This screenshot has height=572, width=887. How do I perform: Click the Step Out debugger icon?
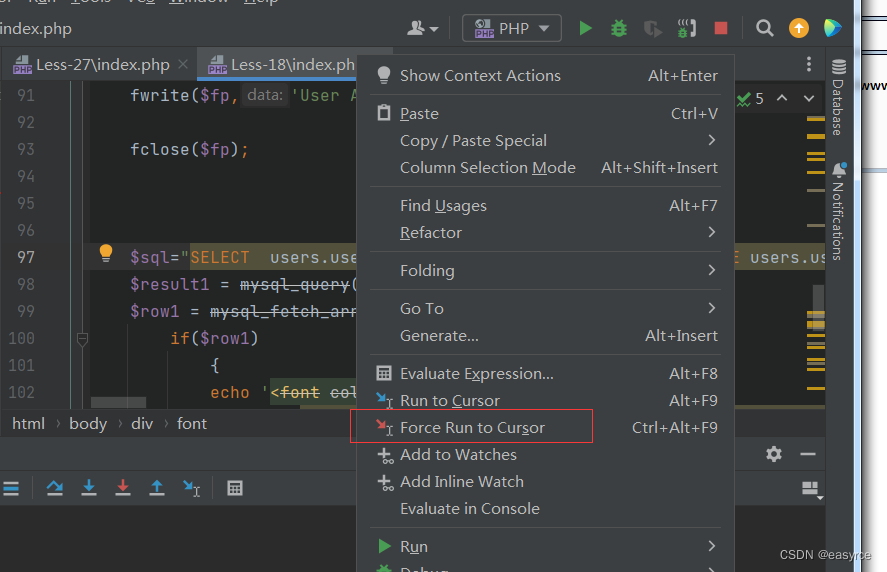pos(157,488)
